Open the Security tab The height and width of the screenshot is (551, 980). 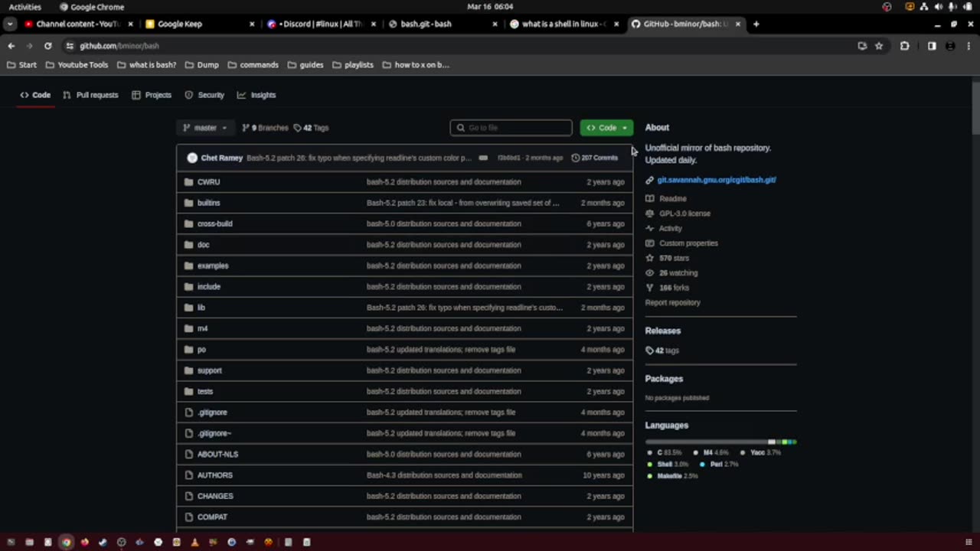(x=204, y=95)
